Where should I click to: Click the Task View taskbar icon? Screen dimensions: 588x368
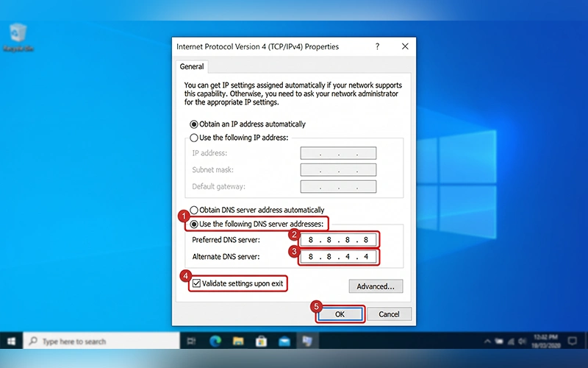tap(192, 341)
